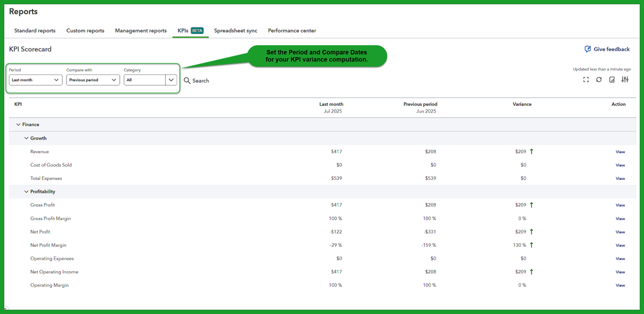The width and height of the screenshot is (644, 314).
Task: Click the Search magnifier icon
Action: point(187,81)
